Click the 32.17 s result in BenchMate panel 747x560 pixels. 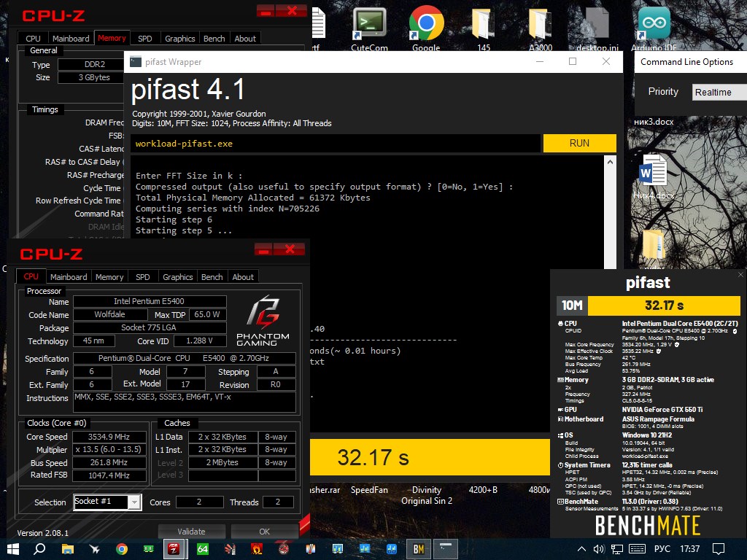tap(664, 306)
